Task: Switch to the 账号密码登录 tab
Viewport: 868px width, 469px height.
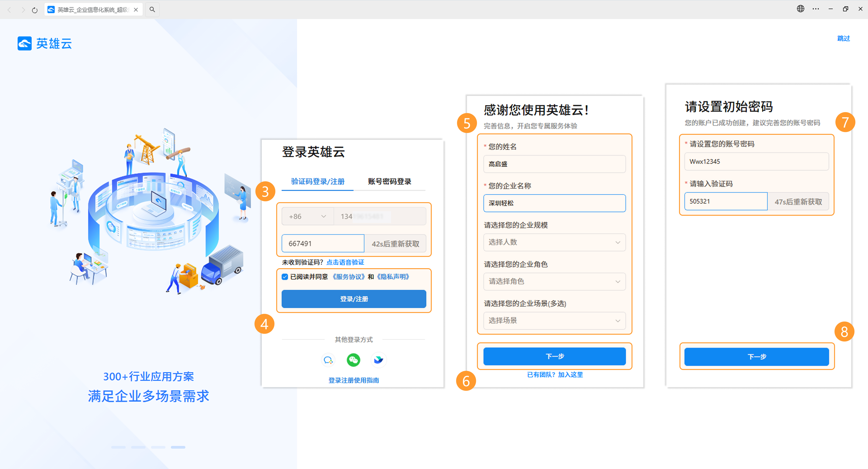Action: pyautogui.click(x=389, y=181)
